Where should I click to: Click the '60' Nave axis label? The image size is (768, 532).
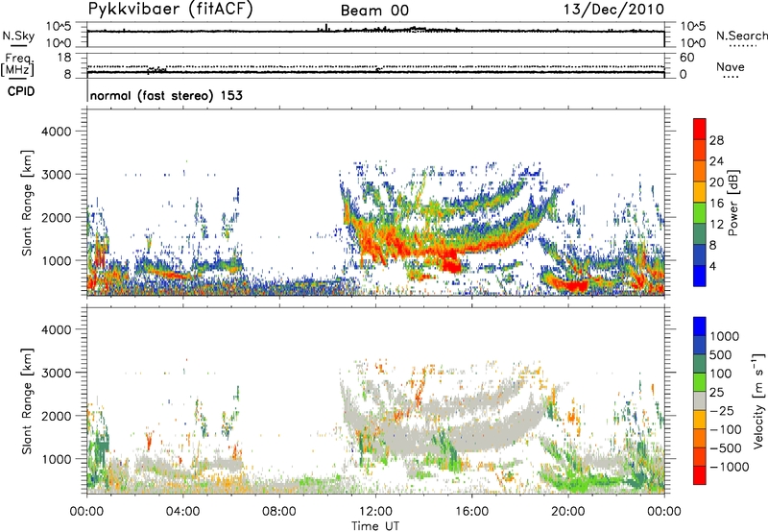[x=686, y=58]
